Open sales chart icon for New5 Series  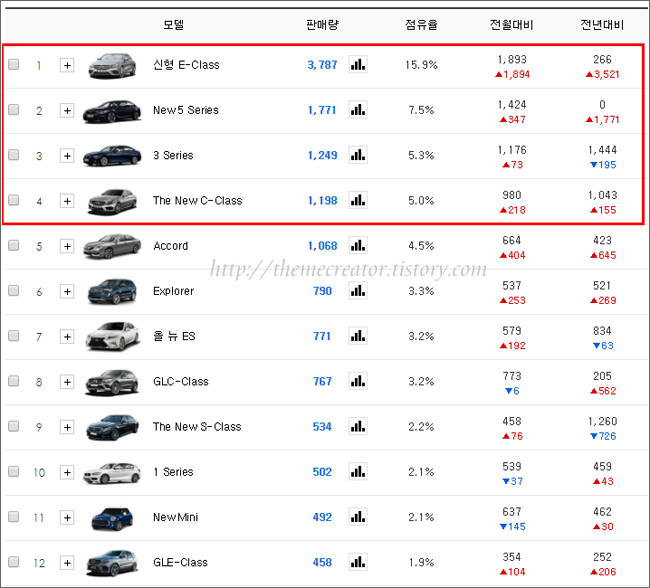click(358, 110)
